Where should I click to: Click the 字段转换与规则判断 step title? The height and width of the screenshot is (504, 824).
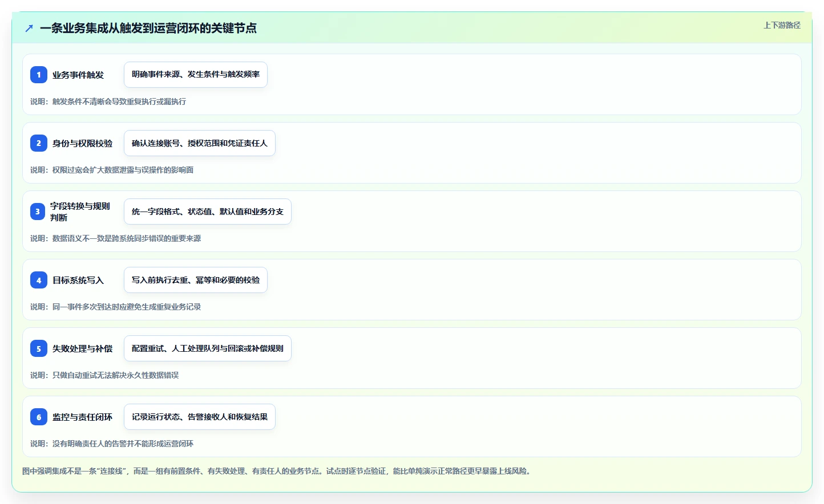coord(80,212)
